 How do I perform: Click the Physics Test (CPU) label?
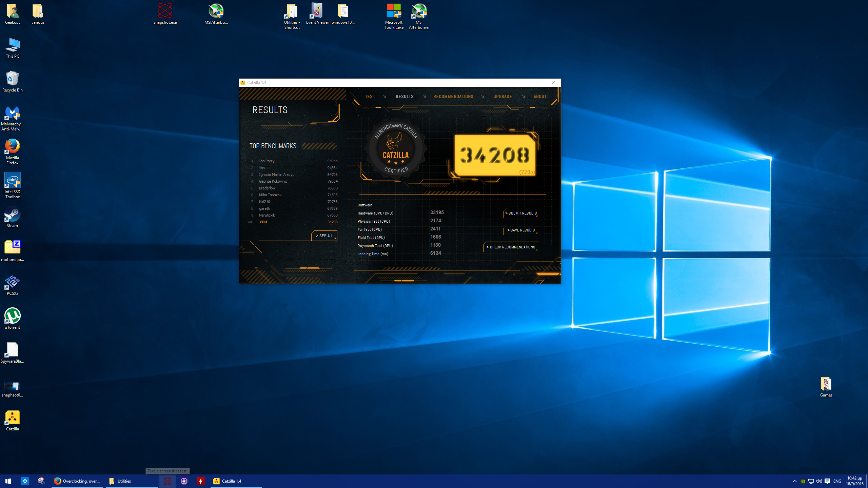coord(374,221)
